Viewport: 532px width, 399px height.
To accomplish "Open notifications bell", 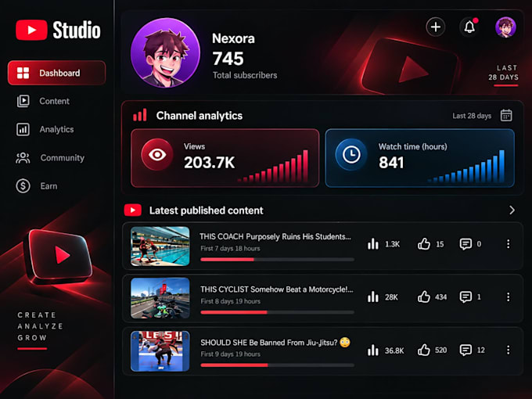I will tap(469, 27).
